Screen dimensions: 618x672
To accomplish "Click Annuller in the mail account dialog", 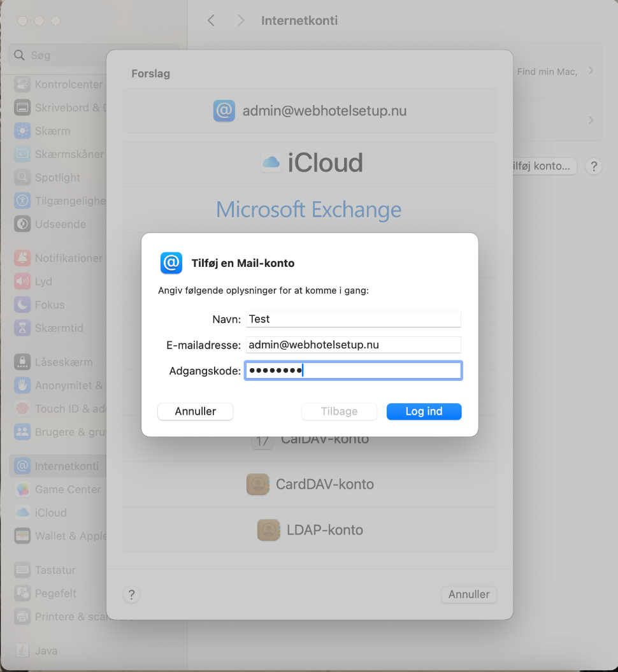I will coord(196,411).
